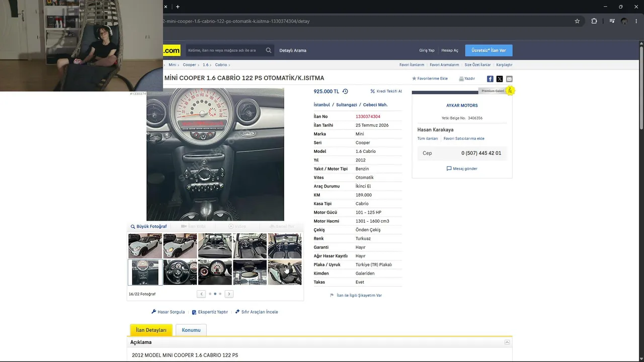Viewport: 644px width, 362px height.
Task: Open the Chrome profile avatar
Action: [x=624, y=21]
